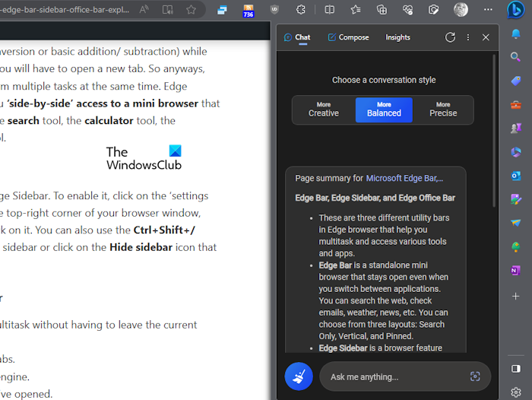
Task: Select More Precise conversation style
Action: [x=443, y=110]
